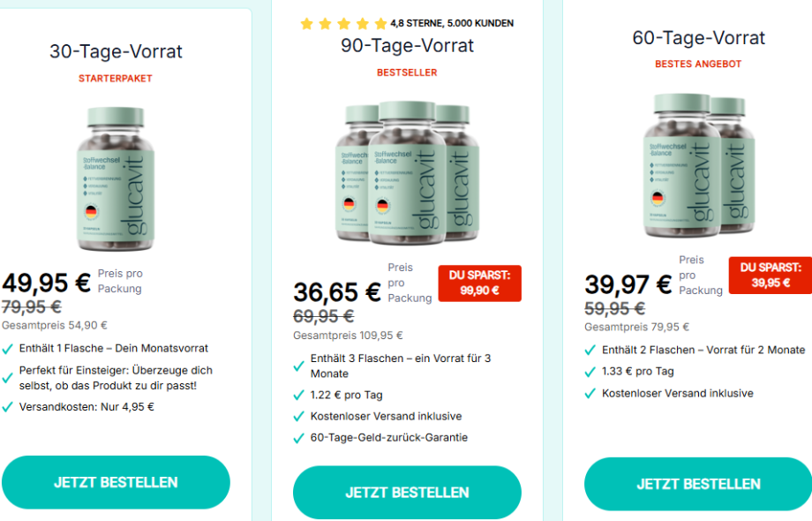Screen dimensions: 812x521
Task: Click the 60-Tage-Vorrat Jetzt Bestellen button
Action: [x=698, y=484]
